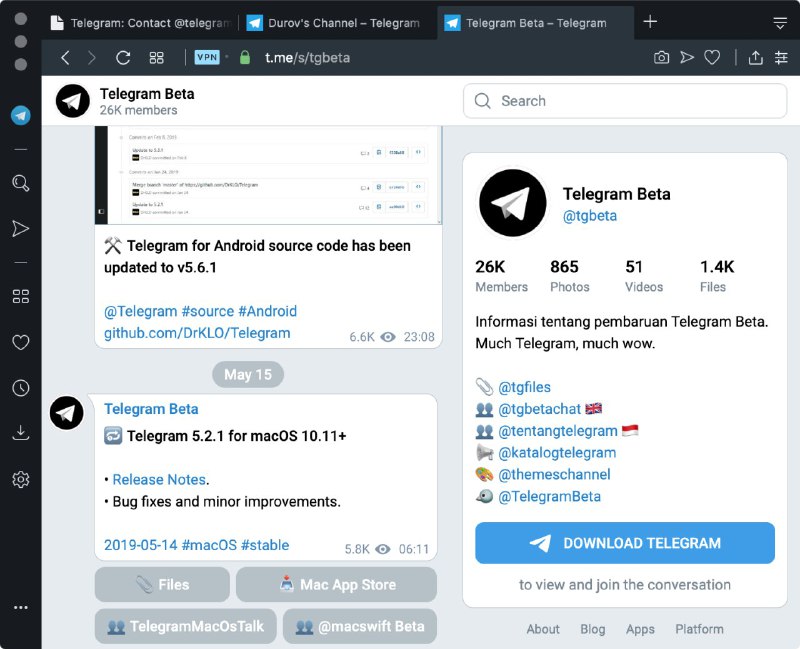Open browser settings with the sidebar gear icon
800x649 pixels.
pyautogui.click(x=20, y=479)
